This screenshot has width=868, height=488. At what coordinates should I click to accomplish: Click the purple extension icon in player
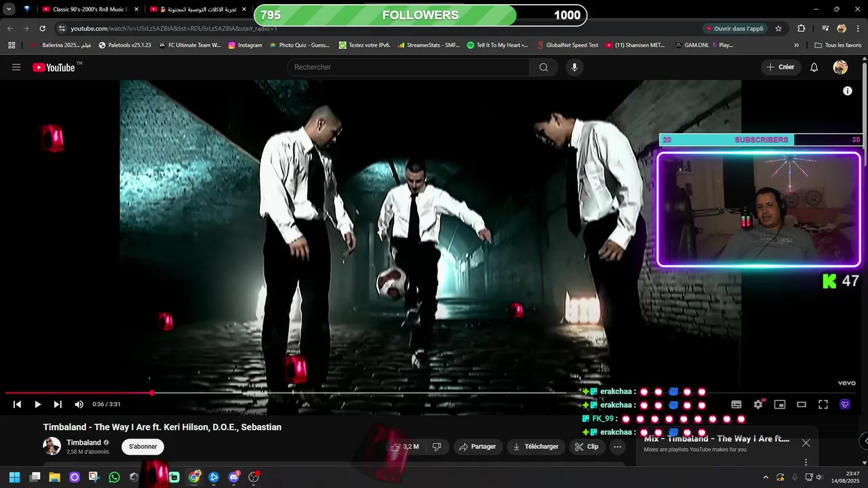tap(845, 405)
